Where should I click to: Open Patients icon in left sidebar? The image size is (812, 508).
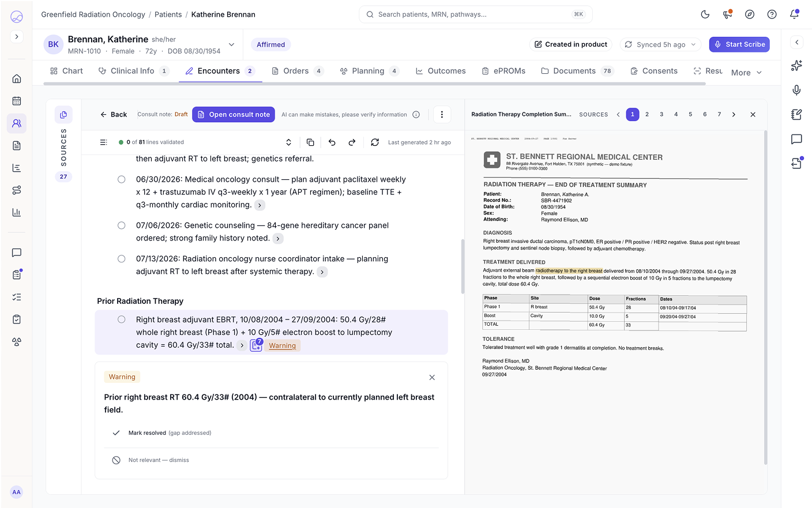17,123
